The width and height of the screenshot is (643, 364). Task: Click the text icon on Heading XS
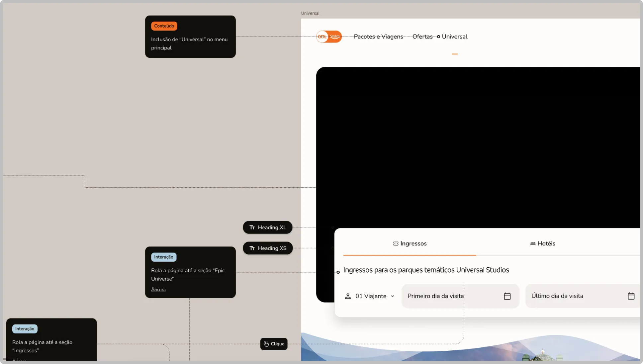point(252,248)
